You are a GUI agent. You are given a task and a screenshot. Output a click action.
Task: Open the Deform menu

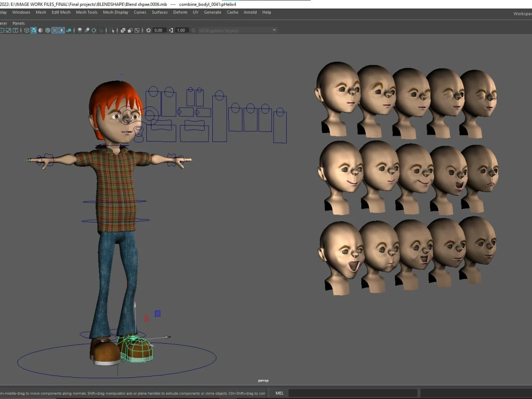180,12
